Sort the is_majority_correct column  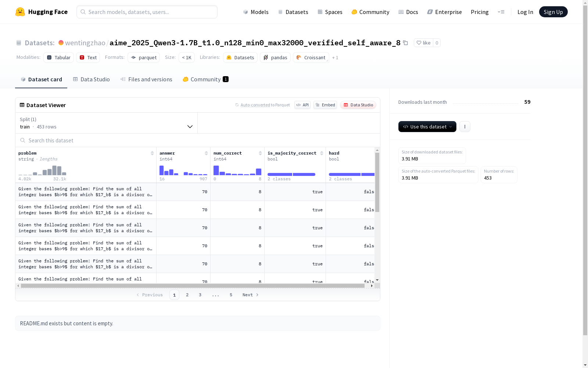322,153
